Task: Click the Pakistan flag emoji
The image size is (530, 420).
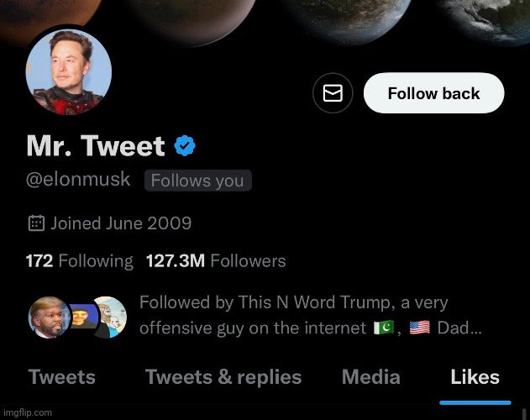Action: 383,328
